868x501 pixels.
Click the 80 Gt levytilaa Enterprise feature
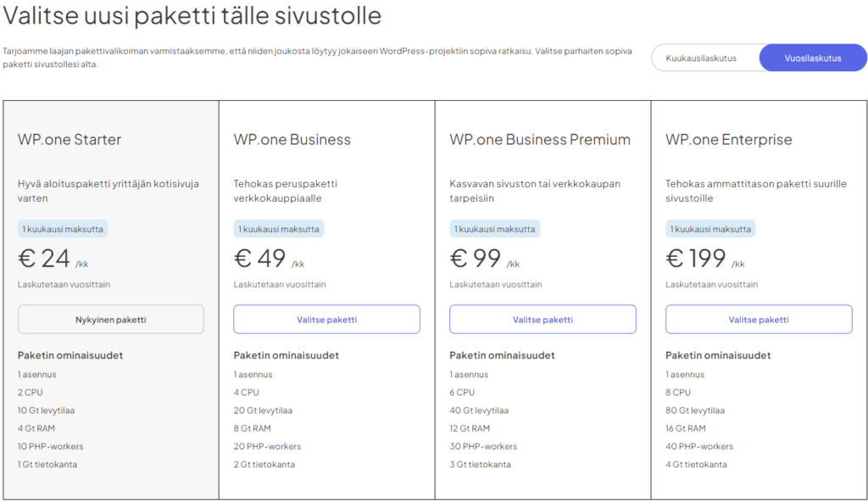[x=694, y=410]
